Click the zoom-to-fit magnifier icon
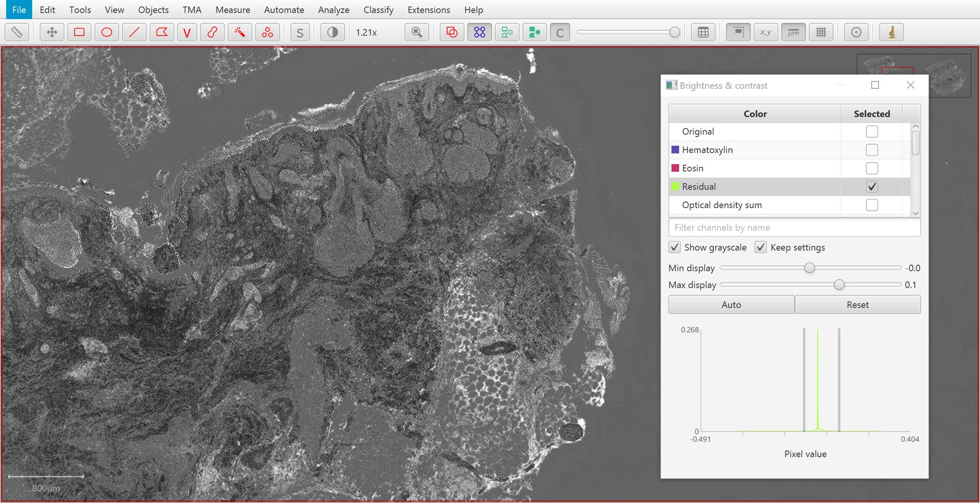 [417, 32]
